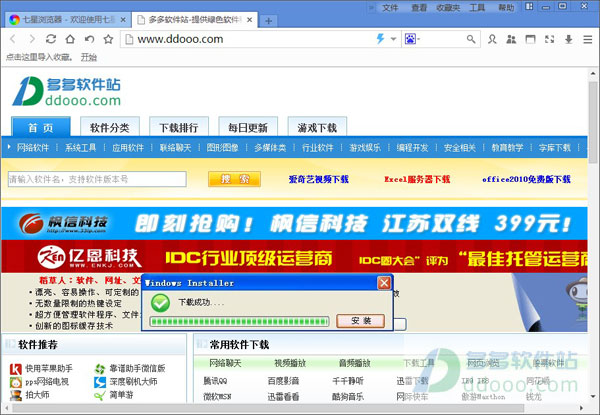Open 安全相关 category link
The height and width of the screenshot is (415, 600).
tap(460, 148)
